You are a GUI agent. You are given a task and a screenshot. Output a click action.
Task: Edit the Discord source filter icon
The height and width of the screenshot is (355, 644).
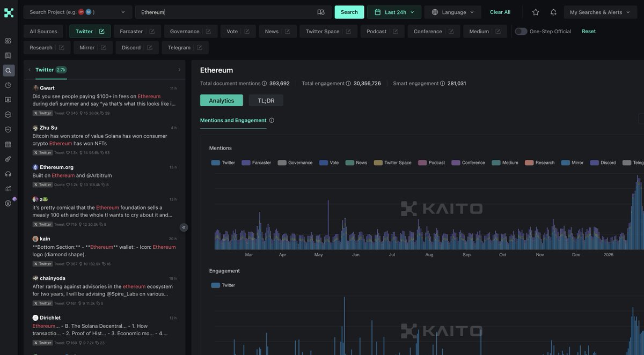click(x=150, y=48)
